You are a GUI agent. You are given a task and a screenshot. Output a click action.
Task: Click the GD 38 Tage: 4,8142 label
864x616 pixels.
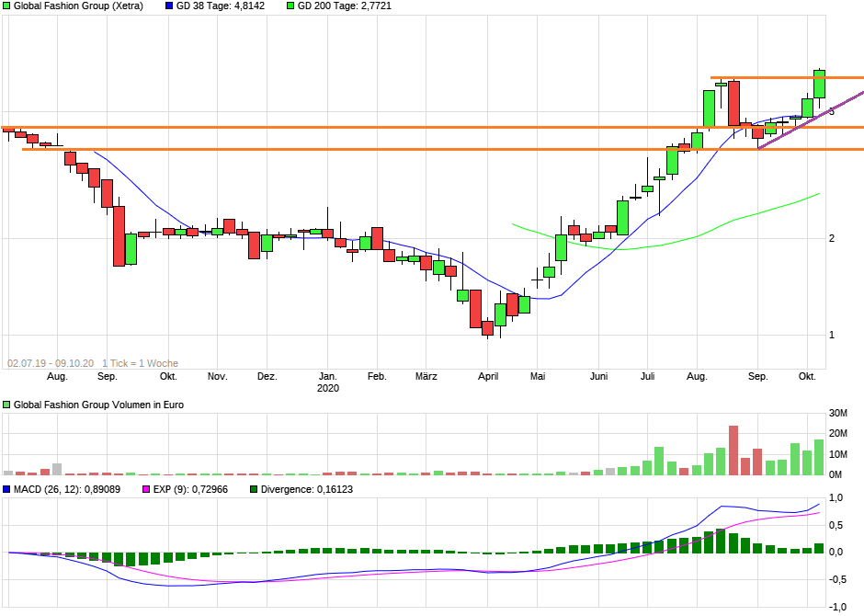coord(221,6)
